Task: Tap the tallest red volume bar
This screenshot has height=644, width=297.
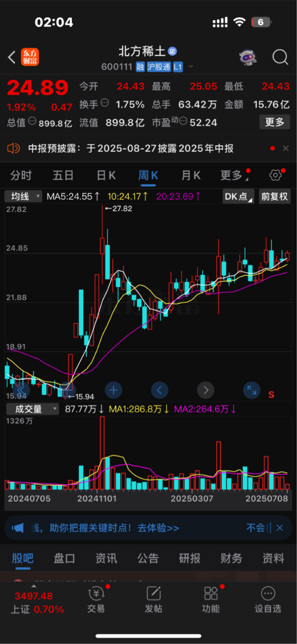Action: tap(102, 453)
